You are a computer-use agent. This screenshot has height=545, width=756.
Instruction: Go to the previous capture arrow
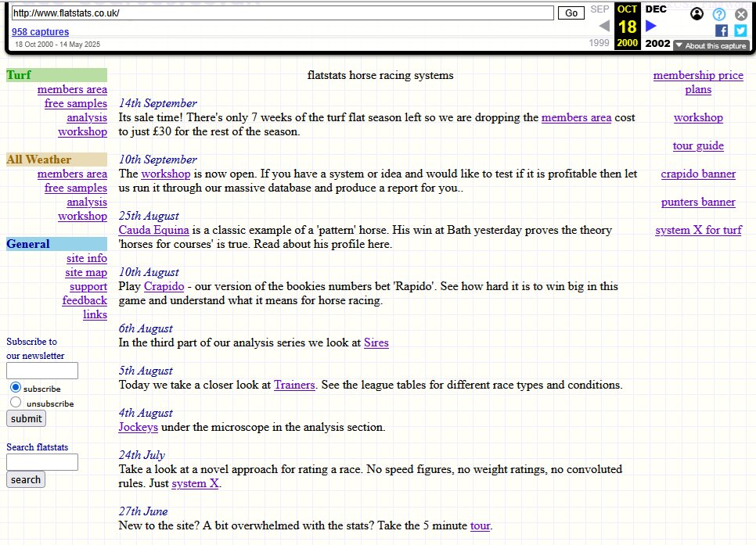coord(603,26)
